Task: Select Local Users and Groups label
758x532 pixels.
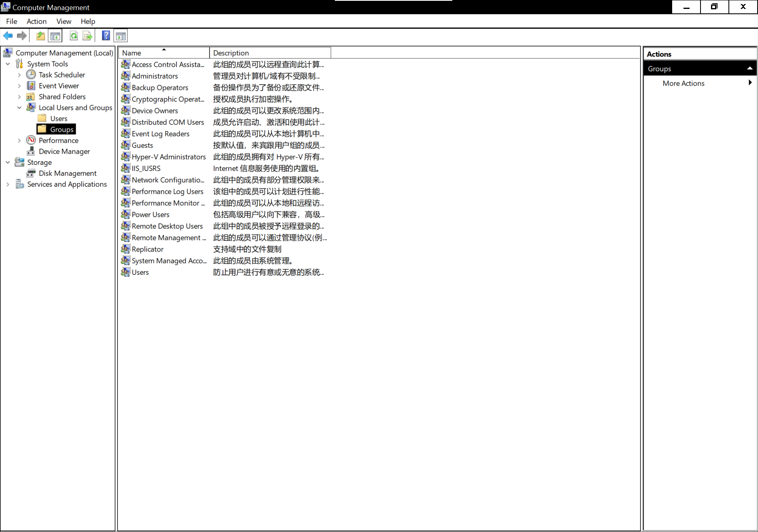Action: [75, 107]
